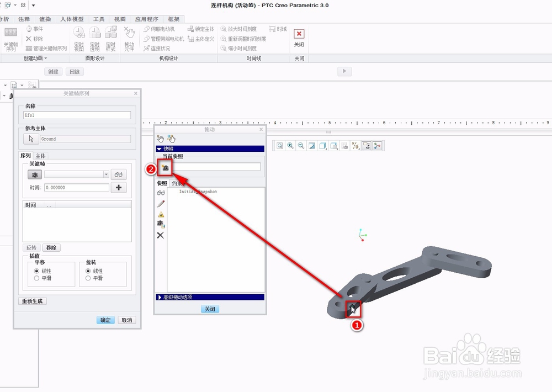Preview keyframe with glasses button
The image size is (552, 392).
[x=119, y=174]
